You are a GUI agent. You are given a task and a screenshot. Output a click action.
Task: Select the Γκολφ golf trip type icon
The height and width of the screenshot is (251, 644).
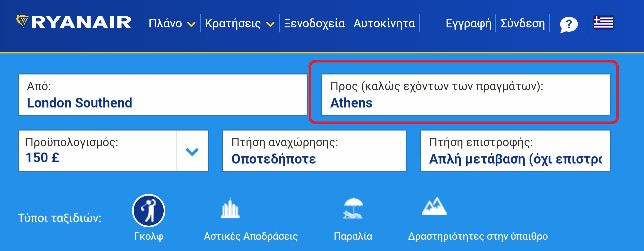[149, 211]
